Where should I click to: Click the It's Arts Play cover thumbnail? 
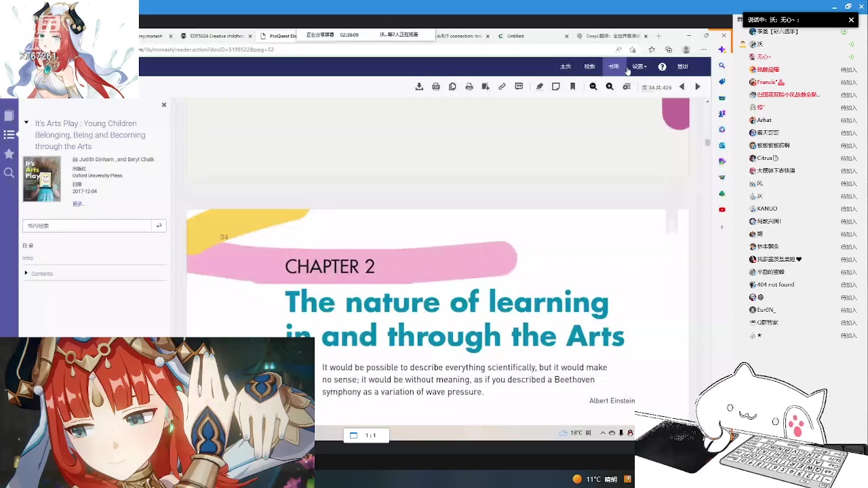point(42,179)
